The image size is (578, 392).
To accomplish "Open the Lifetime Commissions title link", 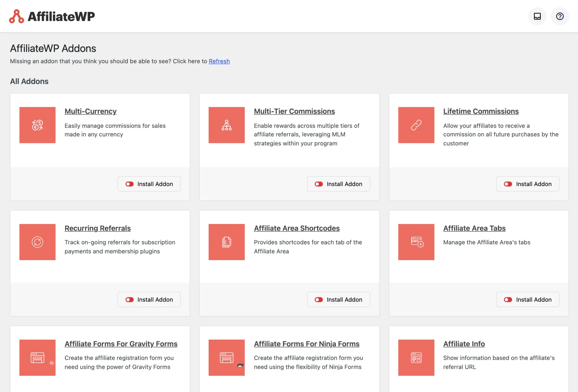I will click(481, 111).
